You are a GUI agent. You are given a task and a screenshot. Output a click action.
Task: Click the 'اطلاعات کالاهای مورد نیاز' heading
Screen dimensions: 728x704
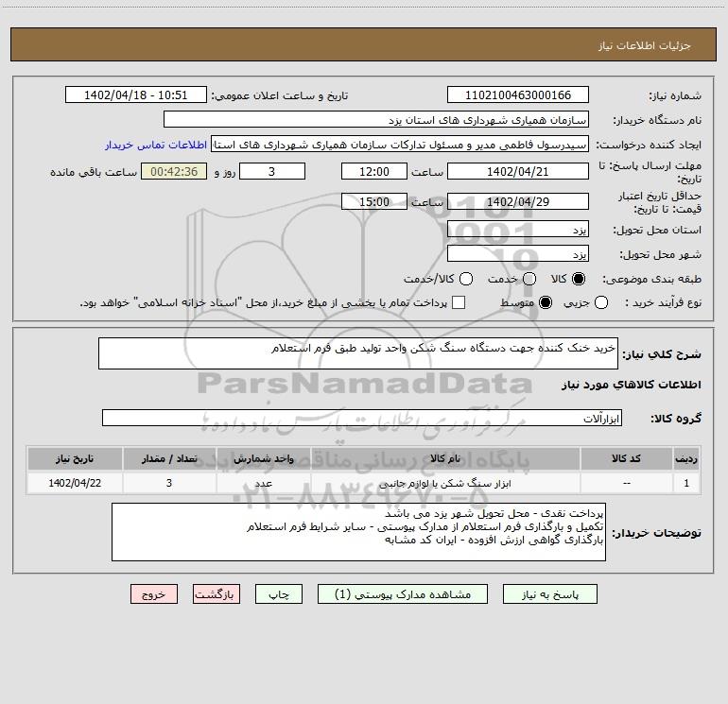pyautogui.click(x=632, y=385)
